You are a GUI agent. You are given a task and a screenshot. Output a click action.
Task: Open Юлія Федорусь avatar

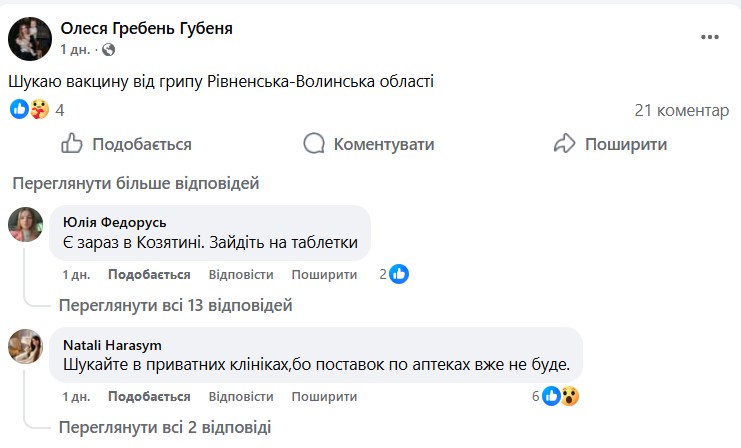[x=26, y=224]
